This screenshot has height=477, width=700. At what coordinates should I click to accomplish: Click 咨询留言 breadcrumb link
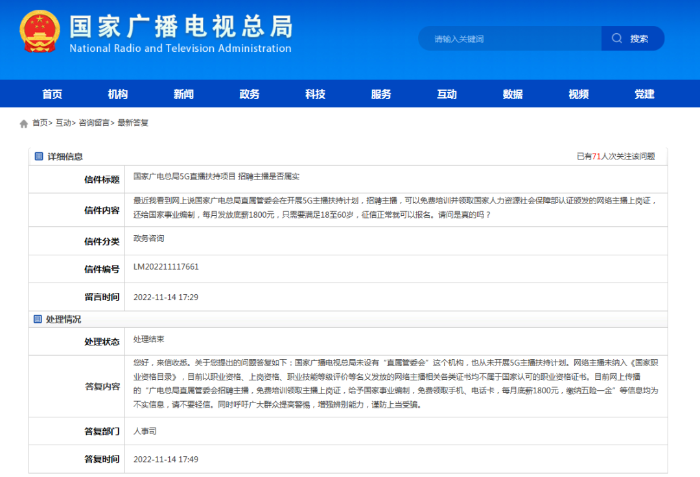pyautogui.click(x=94, y=123)
